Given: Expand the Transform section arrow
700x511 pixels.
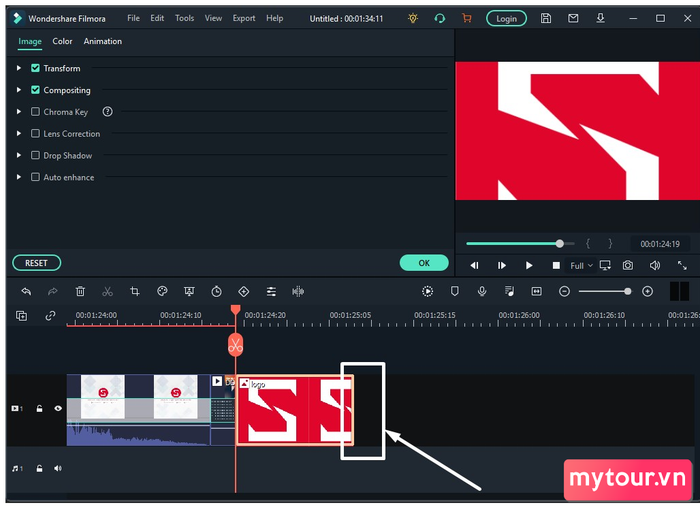Looking at the screenshot, I should click(19, 68).
